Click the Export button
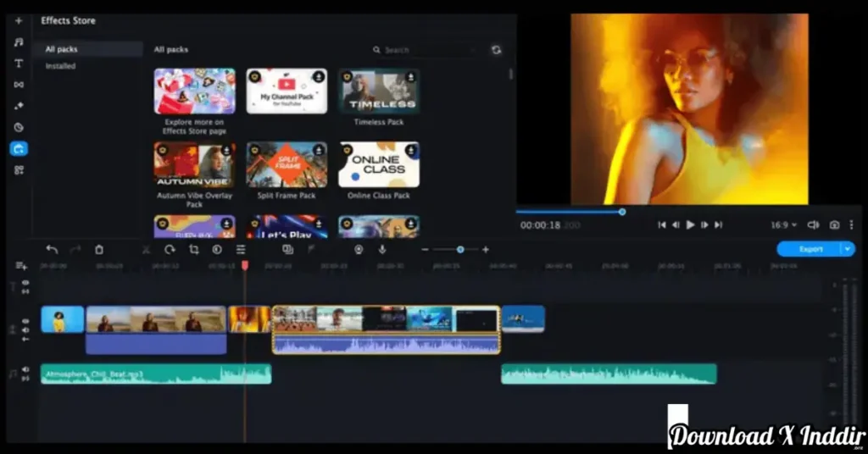868x454 pixels. point(810,249)
